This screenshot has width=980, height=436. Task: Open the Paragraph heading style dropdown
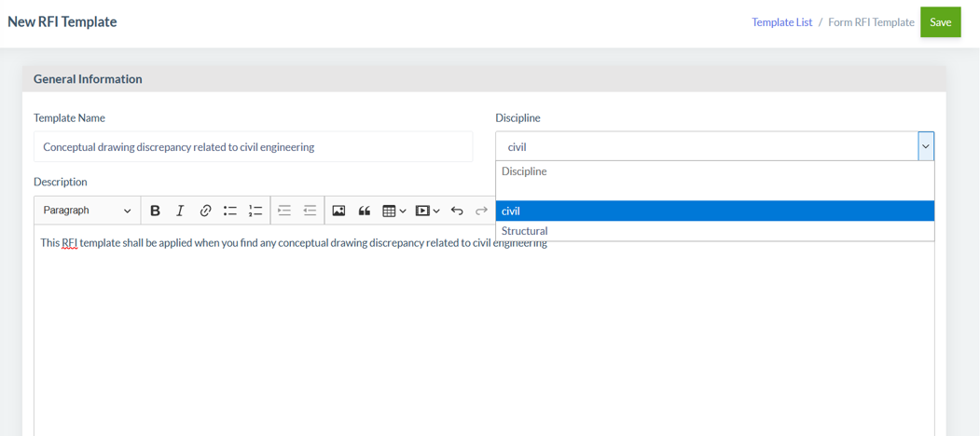pyautogui.click(x=87, y=211)
